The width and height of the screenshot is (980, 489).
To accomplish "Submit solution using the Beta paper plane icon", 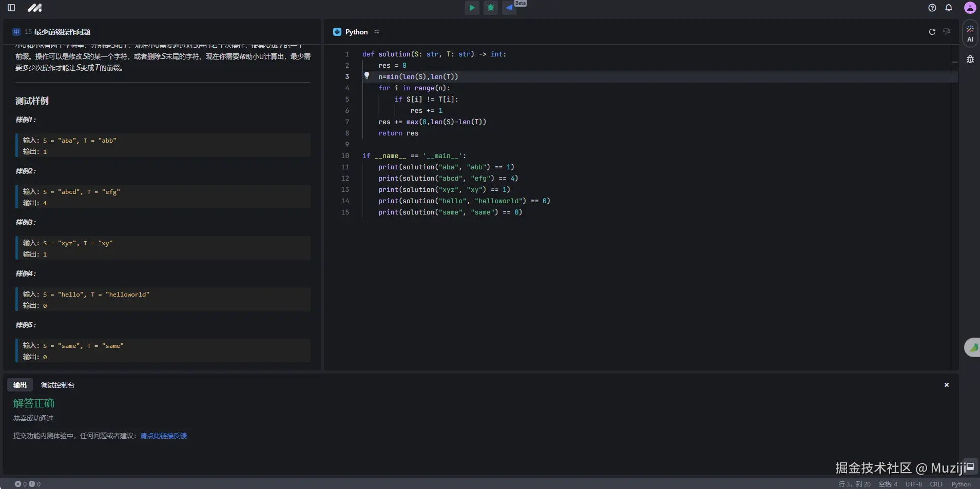I will (509, 8).
